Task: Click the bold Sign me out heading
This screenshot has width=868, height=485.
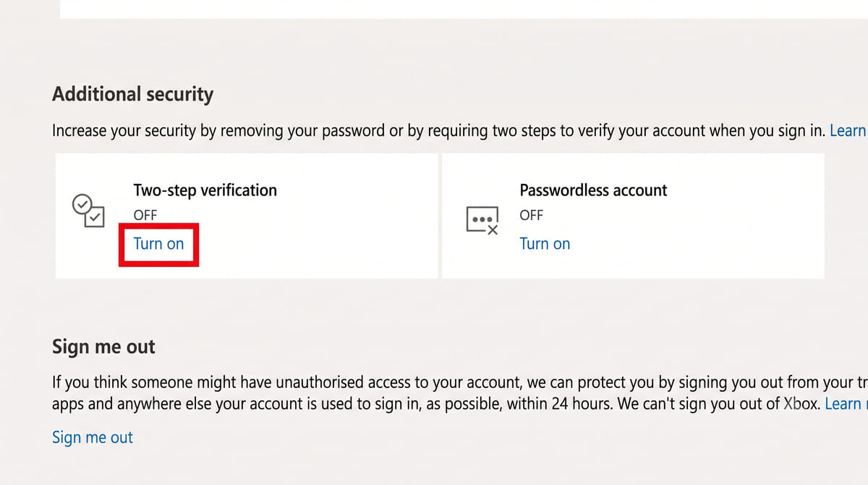Action: tap(103, 347)
